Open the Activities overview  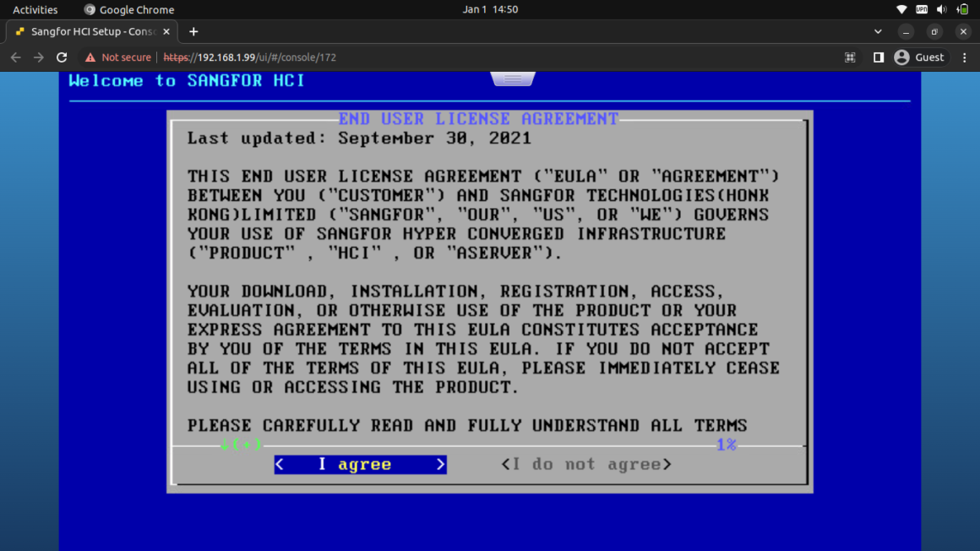point(35,9)
